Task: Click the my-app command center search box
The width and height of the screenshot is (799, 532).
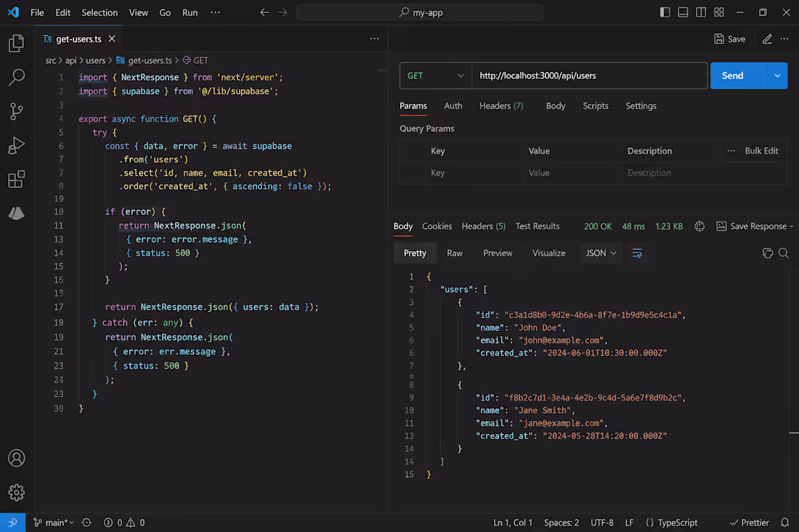Action: tap(420, 12)
